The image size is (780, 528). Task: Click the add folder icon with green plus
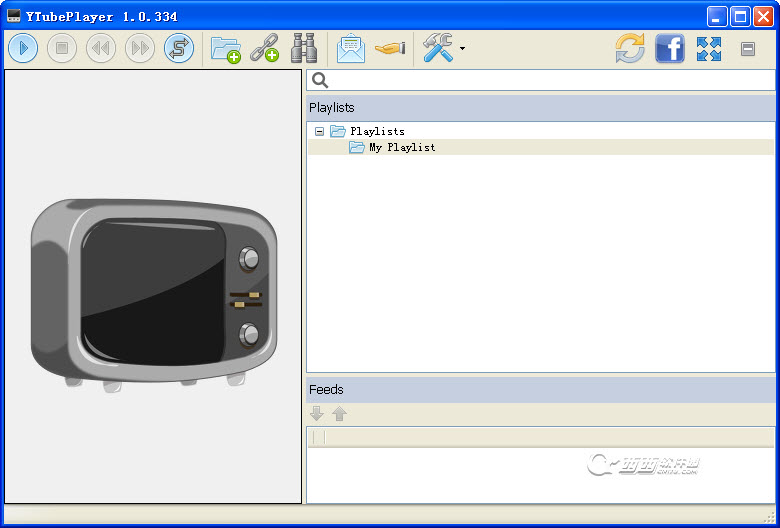(x=226, y=48)
